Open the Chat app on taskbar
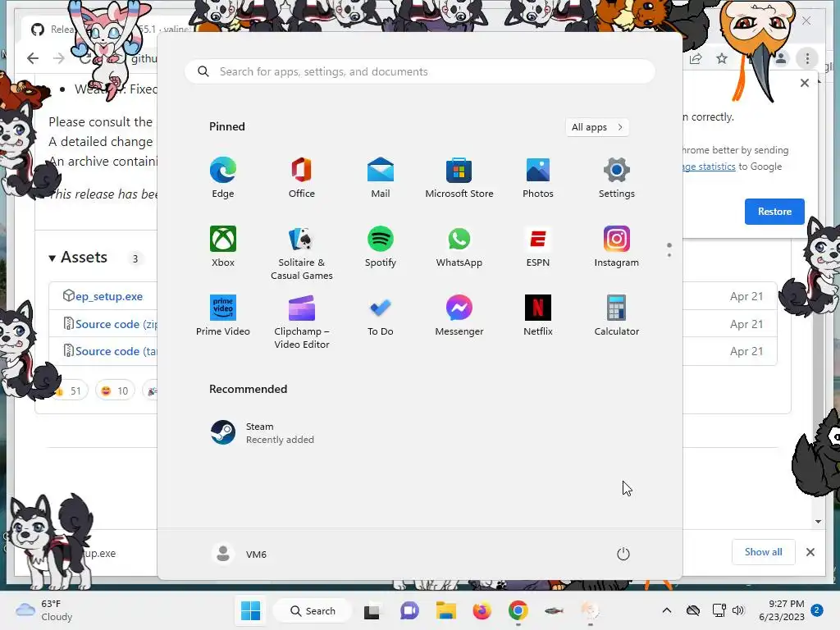 [x=410, y=610]
